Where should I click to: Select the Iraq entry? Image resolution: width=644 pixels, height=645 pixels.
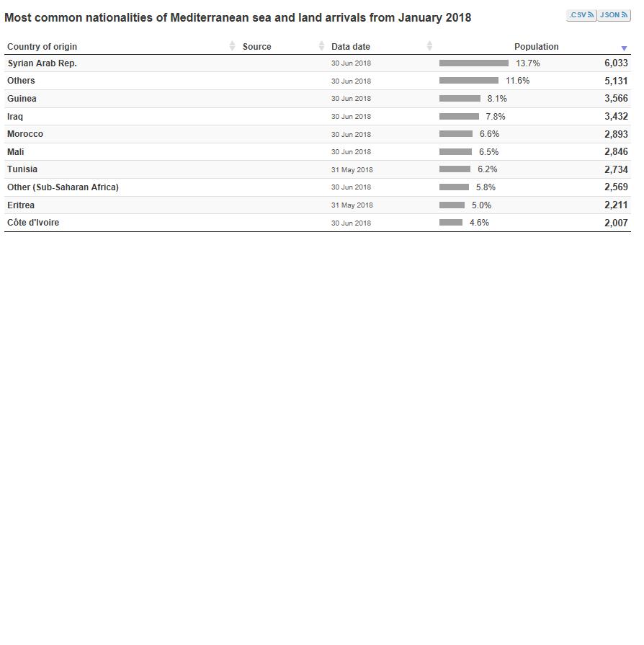(x=15, y=117)
